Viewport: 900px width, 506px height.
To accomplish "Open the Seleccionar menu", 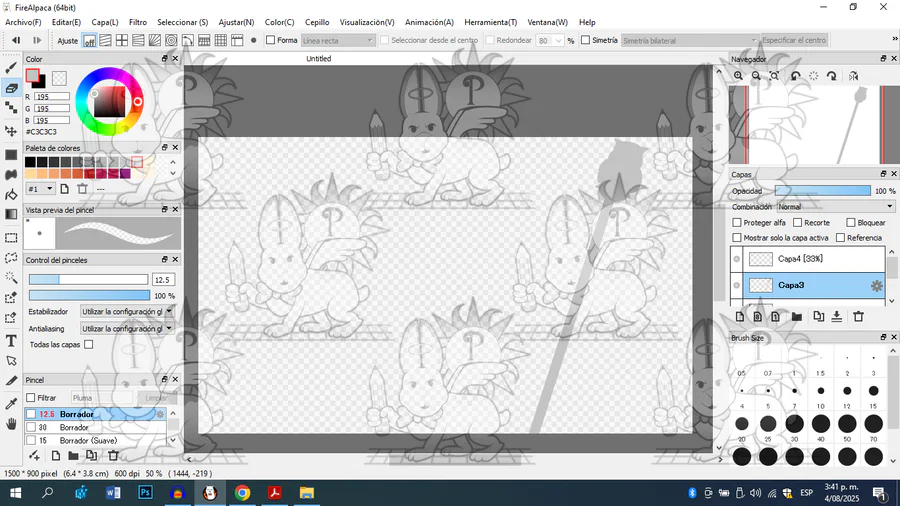I will pyautogui.click(x=183, y=22).
